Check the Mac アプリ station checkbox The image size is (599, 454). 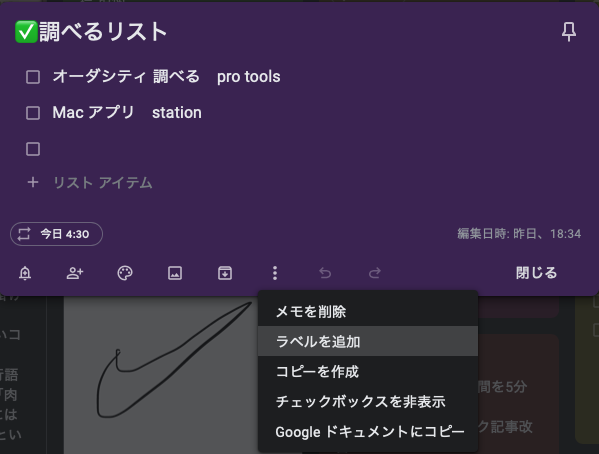click(x=33, y=113)
